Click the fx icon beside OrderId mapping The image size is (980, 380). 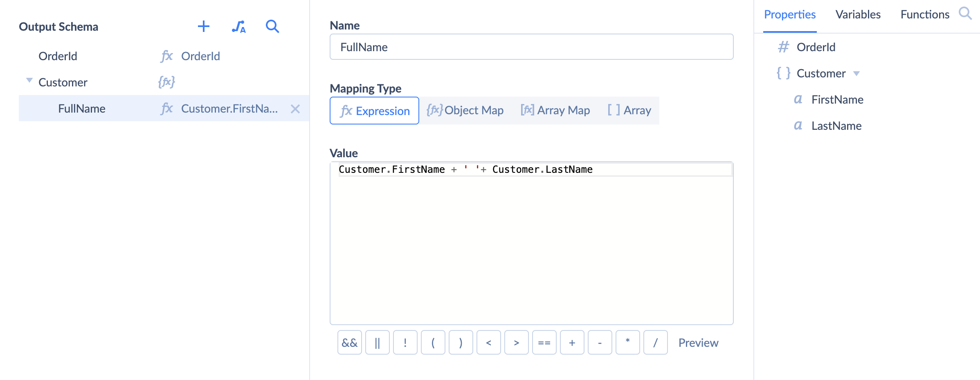coord(167,56)
